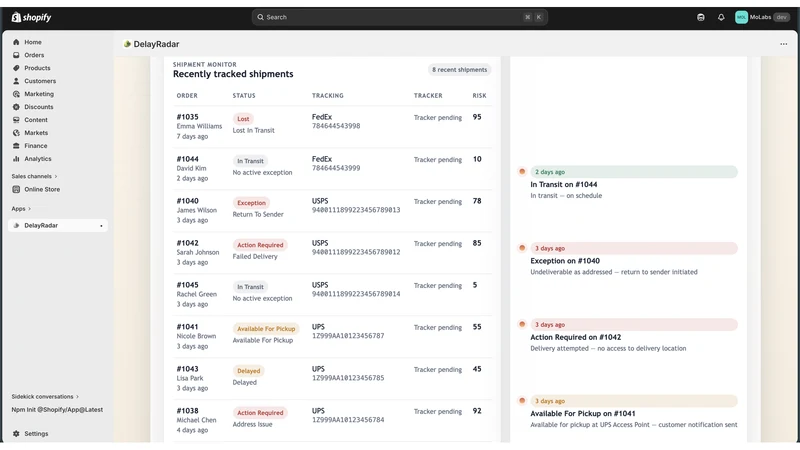Click in the Search input field

coord(399,17)
